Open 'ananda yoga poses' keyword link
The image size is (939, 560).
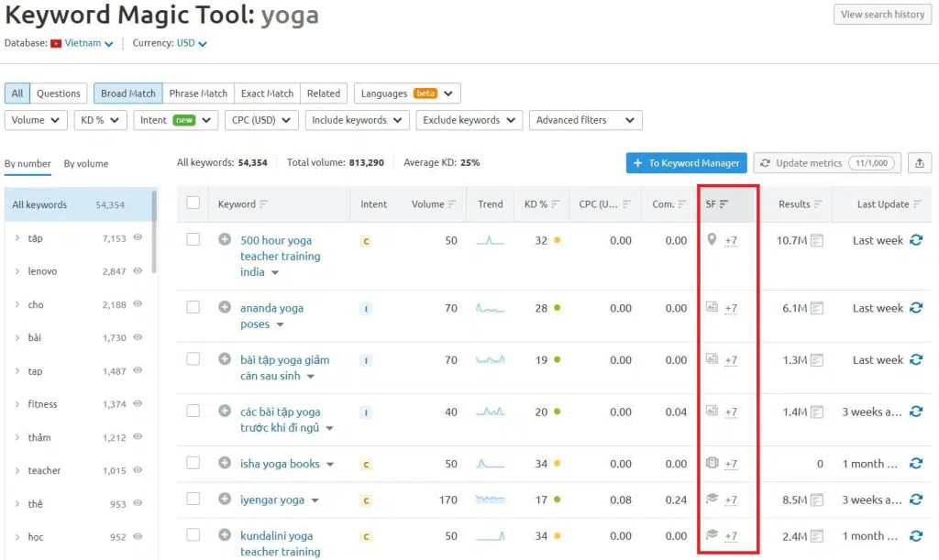[x=271, y=316]
